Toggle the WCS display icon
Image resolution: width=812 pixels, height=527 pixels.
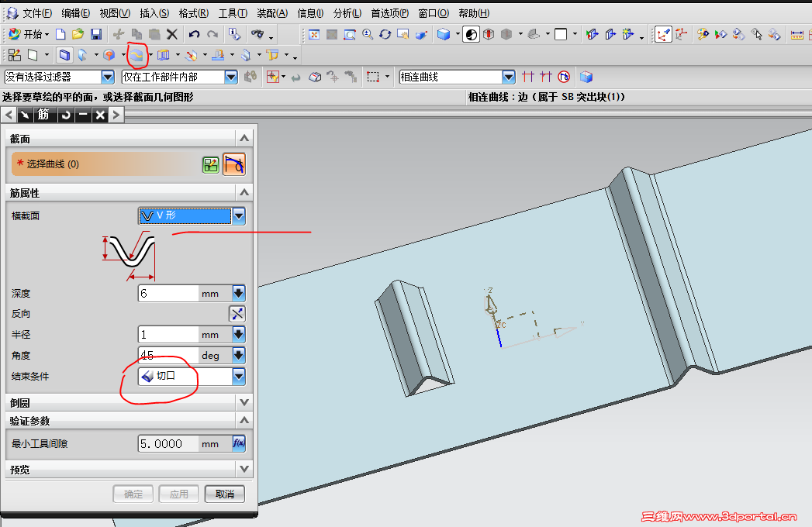click(x=663, y=34)
